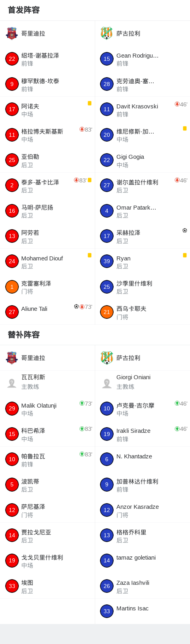
Task: Click the goal ball icon next to 采赫拉泽
Action: pyautogui.click(x=185, y=230)
